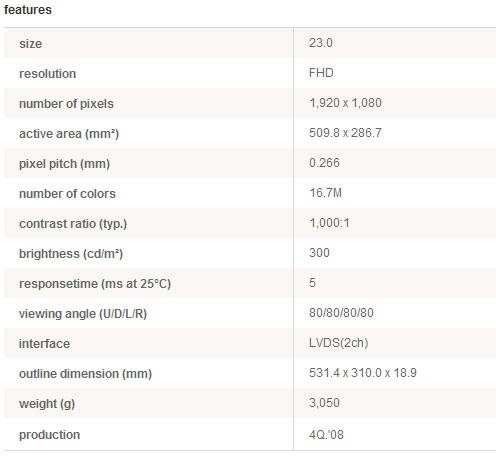Click the colors value '16.7M'
This screenshot has height=465, width=496.
click(326, 193)
